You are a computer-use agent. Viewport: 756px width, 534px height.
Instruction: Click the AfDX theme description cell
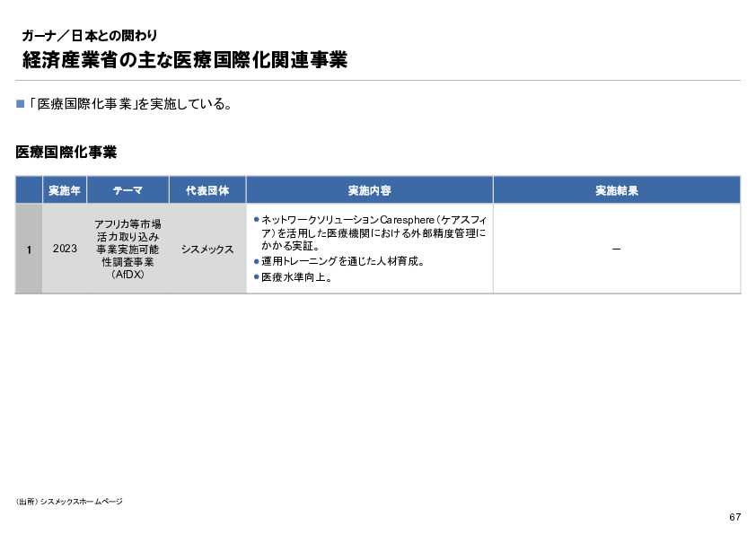coord(127,249)
